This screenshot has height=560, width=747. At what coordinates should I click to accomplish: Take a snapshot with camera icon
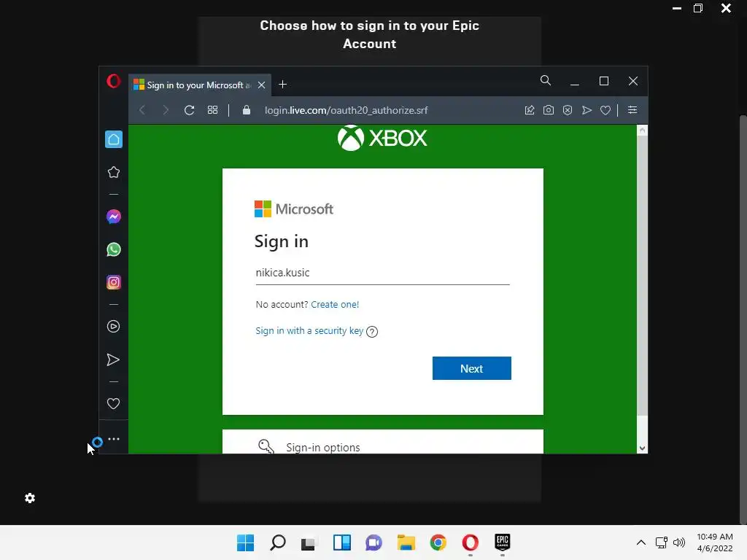[x=549, y=110]
